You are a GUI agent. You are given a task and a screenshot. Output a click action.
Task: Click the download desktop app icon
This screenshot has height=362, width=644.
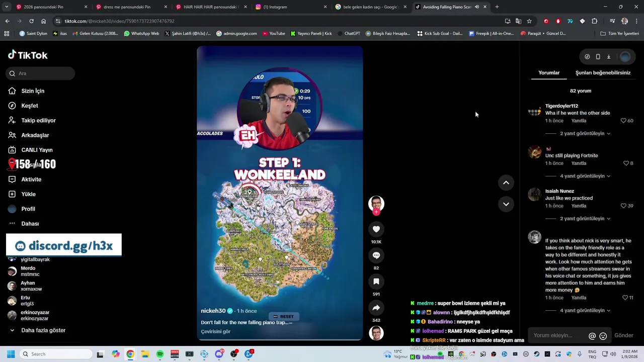pos(608,57)
